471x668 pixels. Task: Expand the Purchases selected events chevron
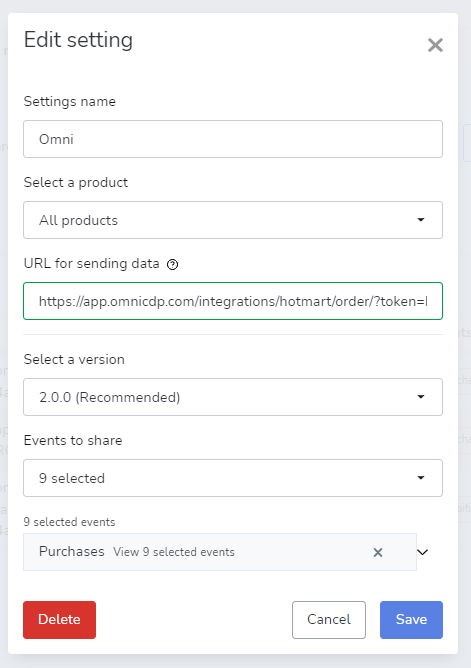tap(422, 552)
